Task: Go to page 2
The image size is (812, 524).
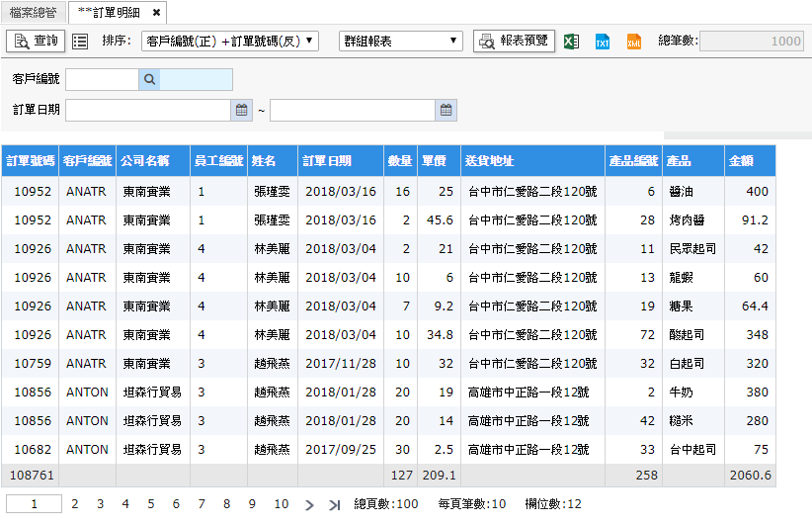Action: coord(75,504)
